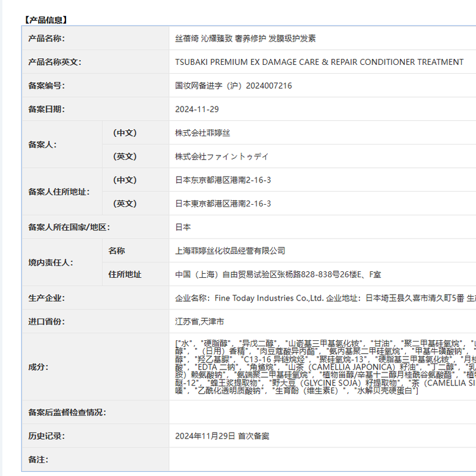The height and width of the screenshot is (476, 476).
Task: Click the TSUBAKI PREMIUM EX English product name
Action: (x=319, y=62)
